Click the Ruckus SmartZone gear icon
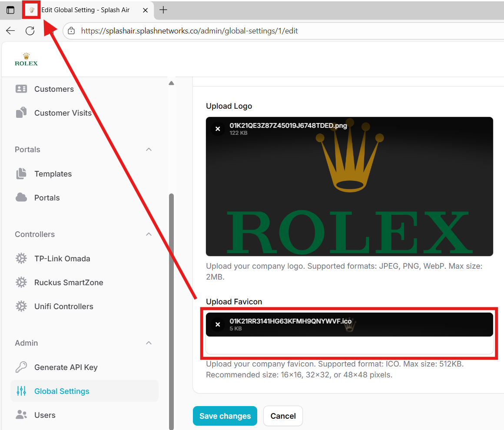This screenshot has width=504, height=430. coord(21,283)
